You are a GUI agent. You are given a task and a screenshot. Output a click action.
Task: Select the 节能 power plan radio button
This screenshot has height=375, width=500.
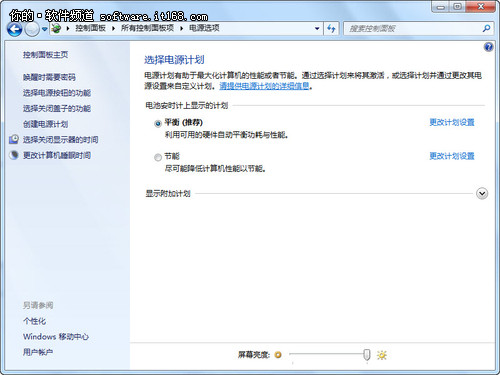(158, 157)
